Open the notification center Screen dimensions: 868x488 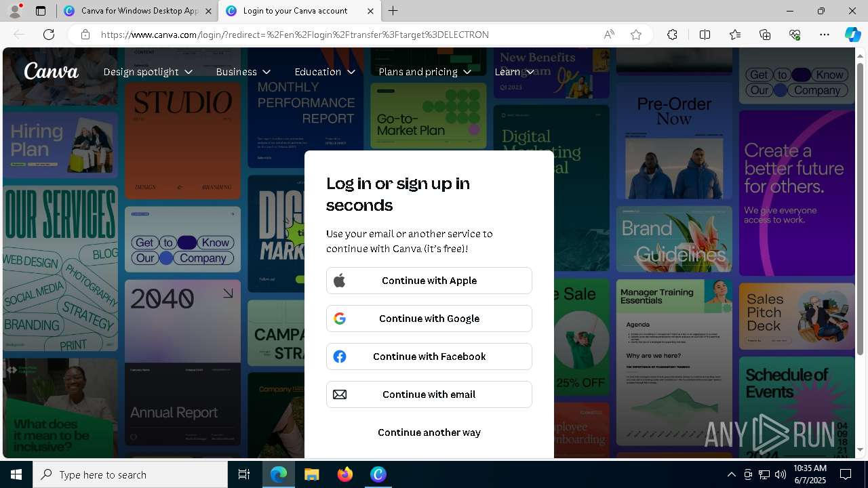[x=846, y=474]
